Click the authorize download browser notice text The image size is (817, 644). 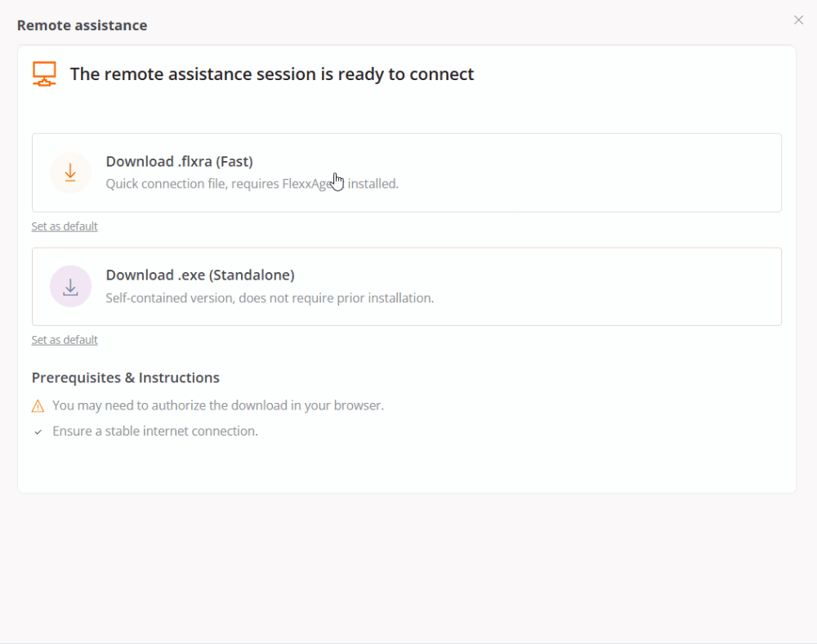point(217,405)
